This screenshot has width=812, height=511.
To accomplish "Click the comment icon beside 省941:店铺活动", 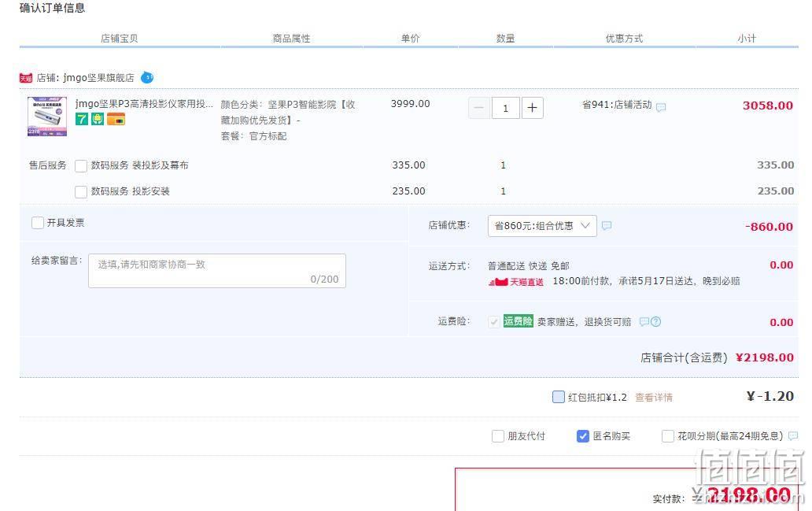I will [x=661, y=107].
